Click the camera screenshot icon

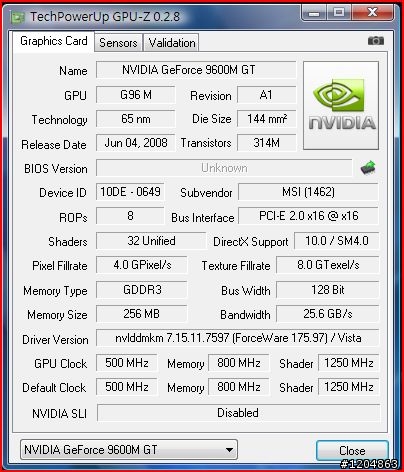[x=376, y=41]
